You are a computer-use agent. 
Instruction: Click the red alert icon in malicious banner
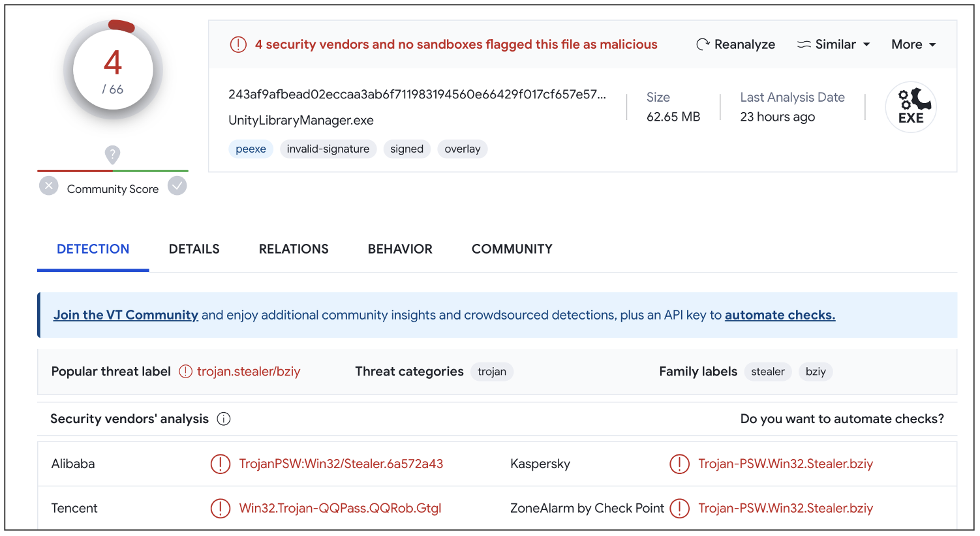tap(238, 44)
